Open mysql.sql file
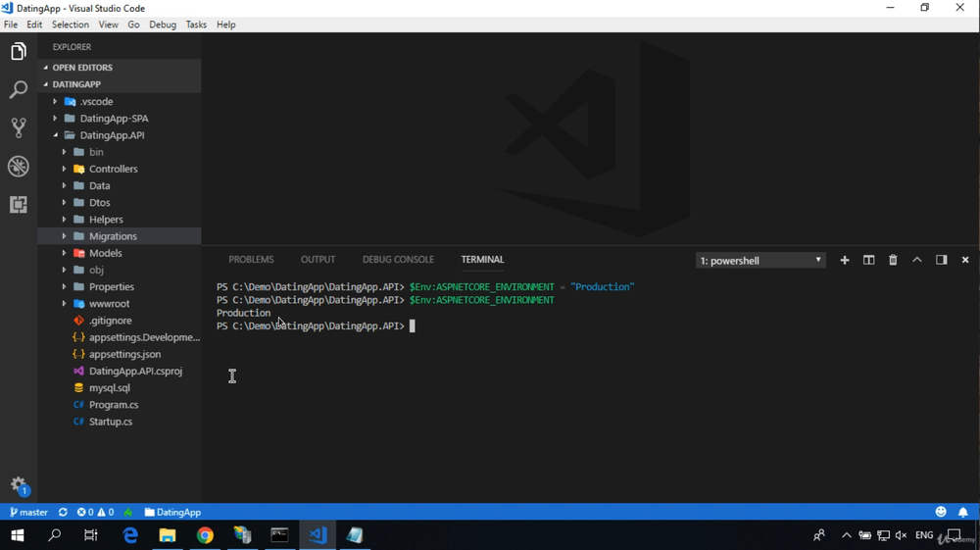 click(110, 388)
